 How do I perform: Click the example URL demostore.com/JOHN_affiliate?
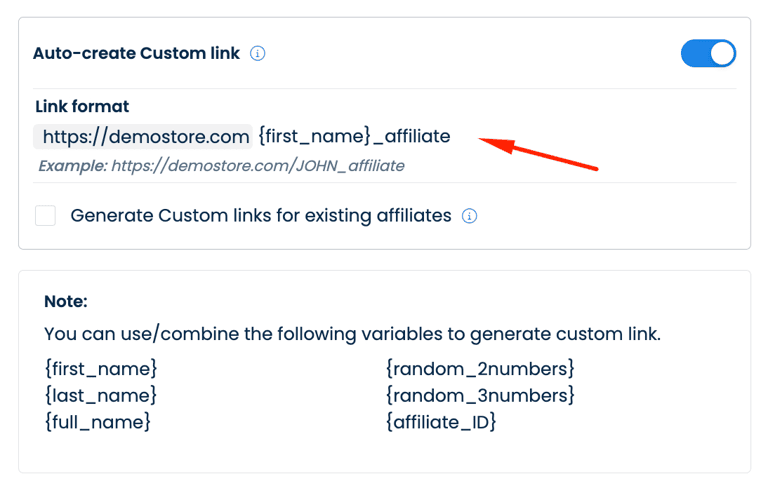(x=257, y=166)
